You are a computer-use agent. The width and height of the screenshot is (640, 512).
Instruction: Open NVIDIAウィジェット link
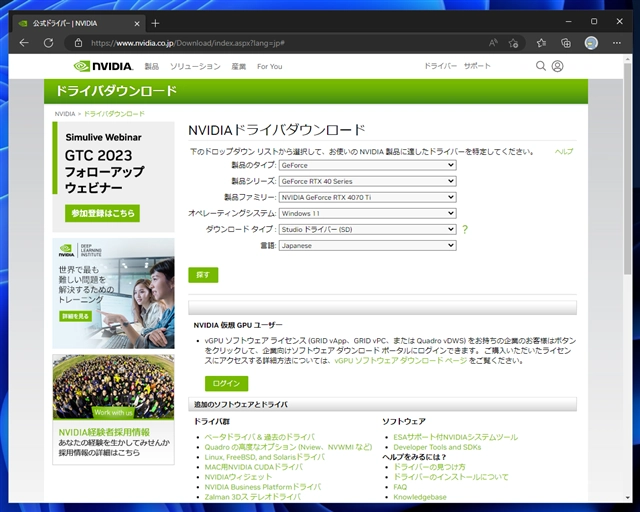pos(238,477)
